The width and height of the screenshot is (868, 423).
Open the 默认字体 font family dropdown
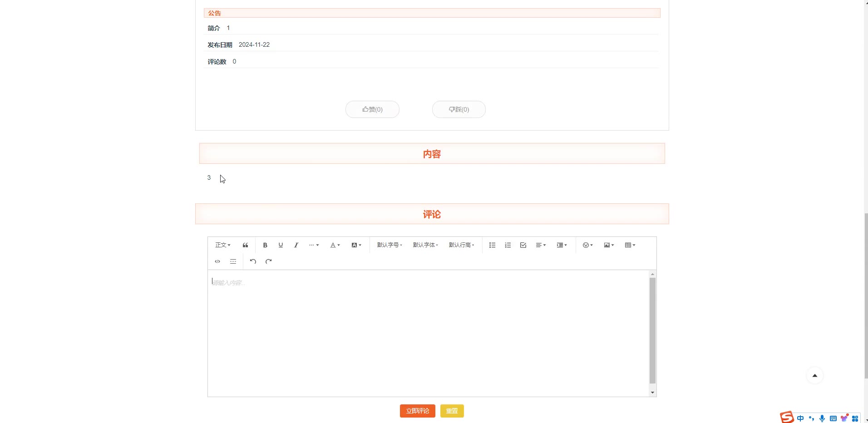tap(425, 245)
